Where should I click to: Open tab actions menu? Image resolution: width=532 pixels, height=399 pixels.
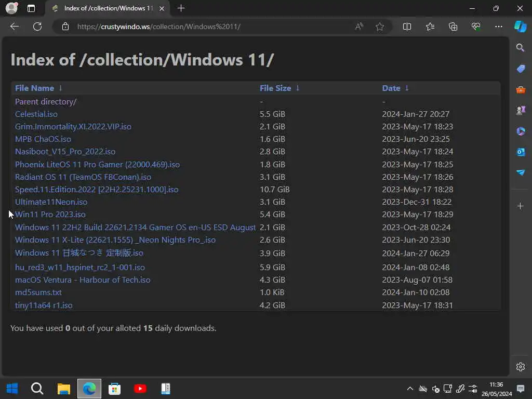31,8
